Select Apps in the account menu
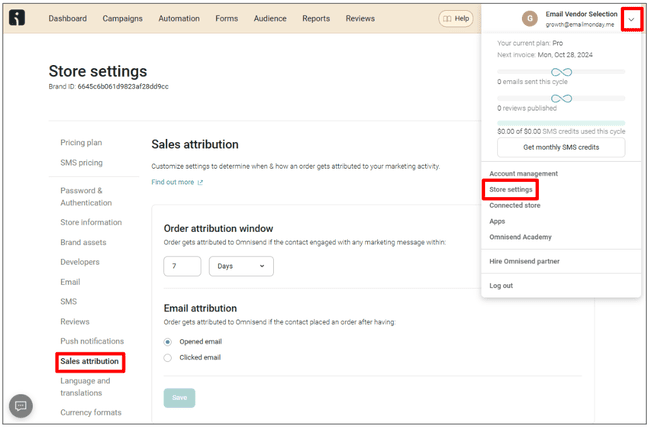The width and height of the screenshot is (650, 427). point(497,221)
